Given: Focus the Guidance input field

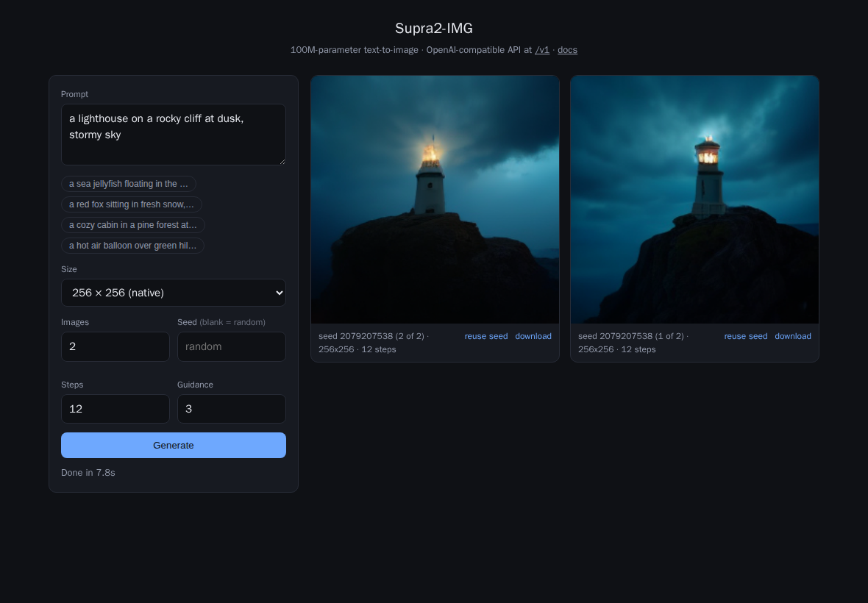Looking at the screenshot, I should coord(232,409).
